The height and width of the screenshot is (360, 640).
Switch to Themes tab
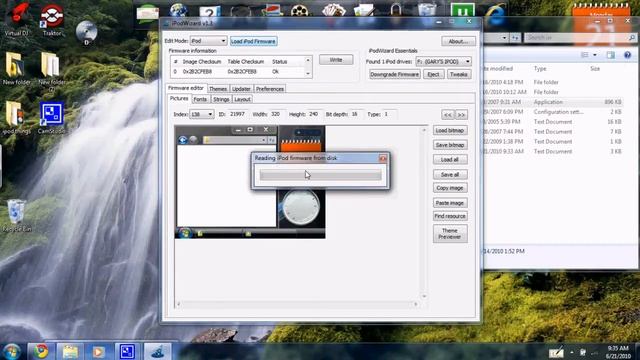[218, 89]
